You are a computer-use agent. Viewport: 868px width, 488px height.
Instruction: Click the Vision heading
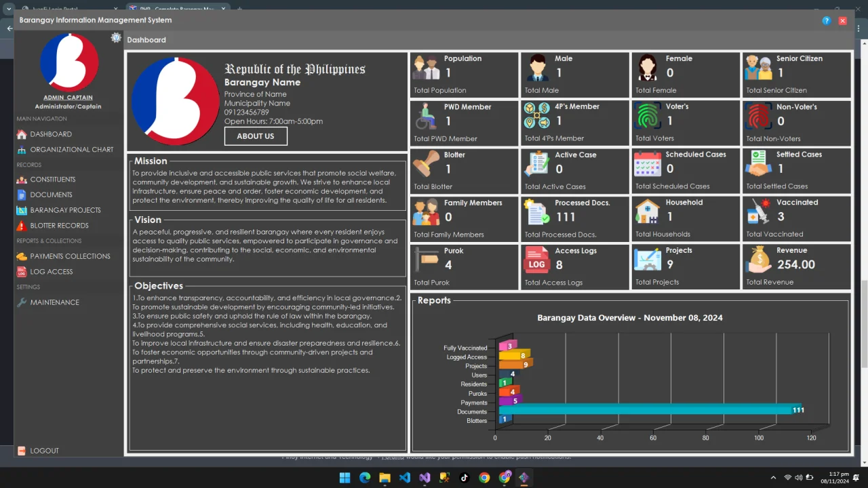148,220
